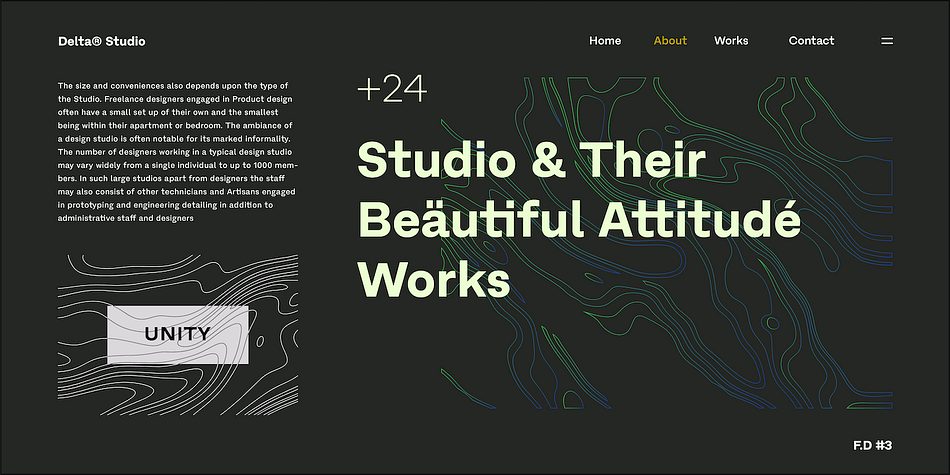Navigate to Works section
The height and width of the screenshot is (475, 950).
coord(731,41)
